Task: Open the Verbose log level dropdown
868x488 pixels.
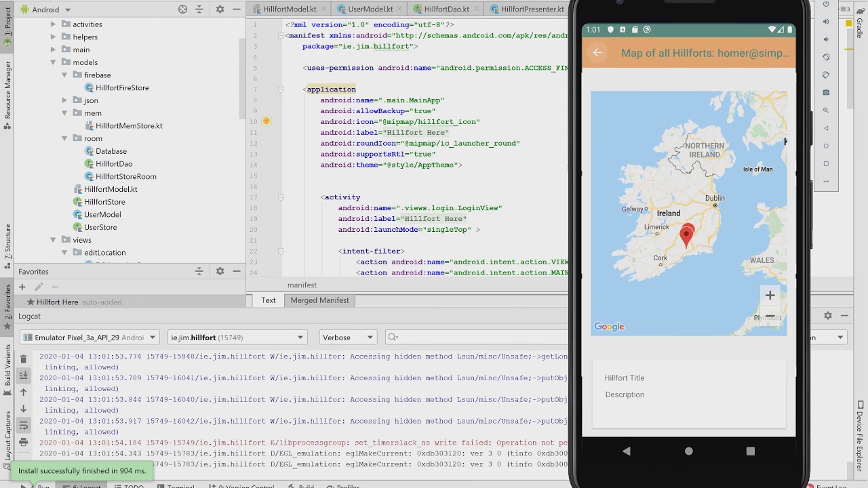Action: (348, 338)
